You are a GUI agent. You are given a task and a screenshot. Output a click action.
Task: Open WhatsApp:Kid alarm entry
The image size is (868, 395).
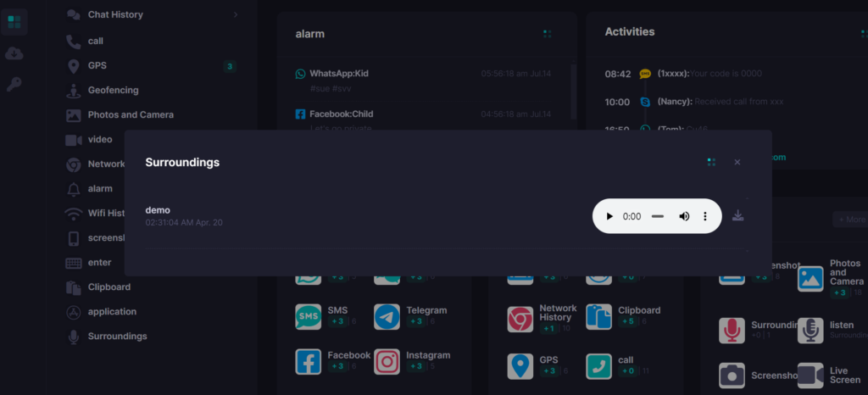[x=423, y=81]
